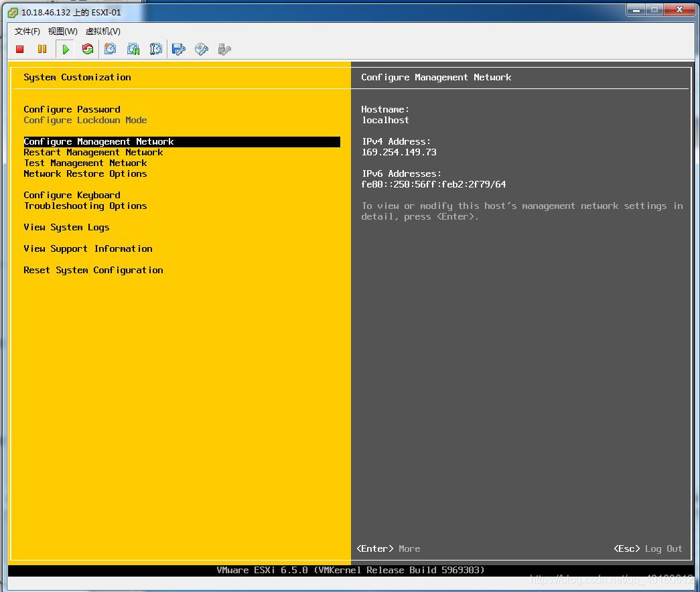This screenshot has height=592, width=700.
Task: Click the vSphere console title bar icon
Action: tap(13, 13)
